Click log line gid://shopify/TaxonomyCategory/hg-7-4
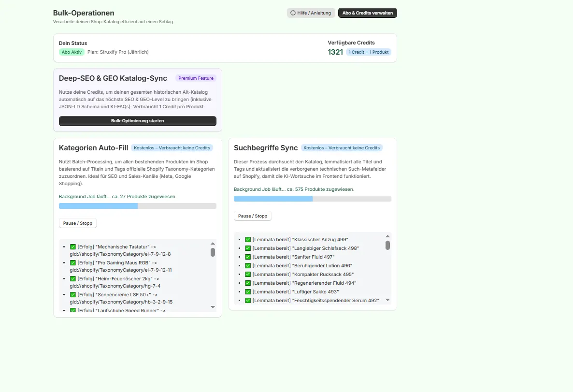Viewport: 573px width, 392px height. point(115,286)
